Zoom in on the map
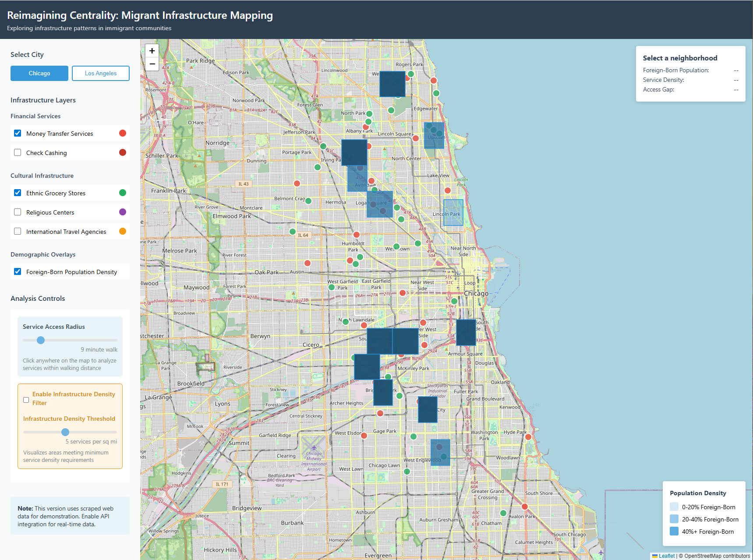Image resolution: width=753 pixels, height=560 pixels. point(152,51)
